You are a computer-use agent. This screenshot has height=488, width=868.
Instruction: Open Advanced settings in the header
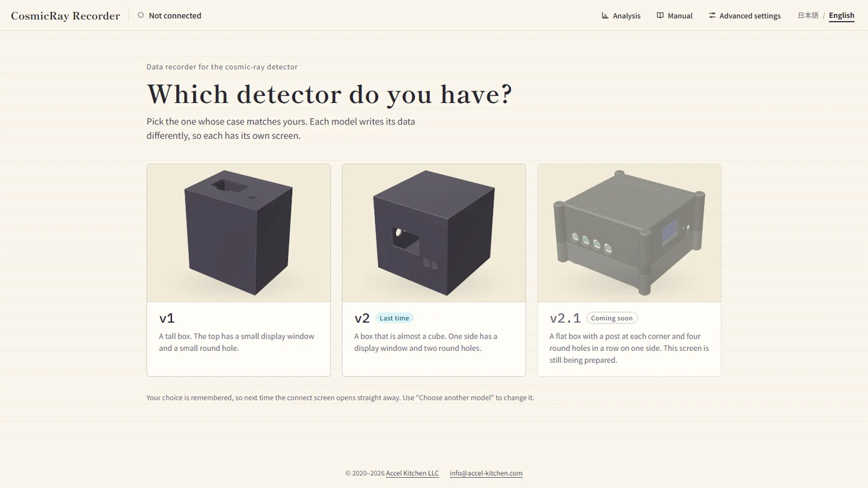744,15
